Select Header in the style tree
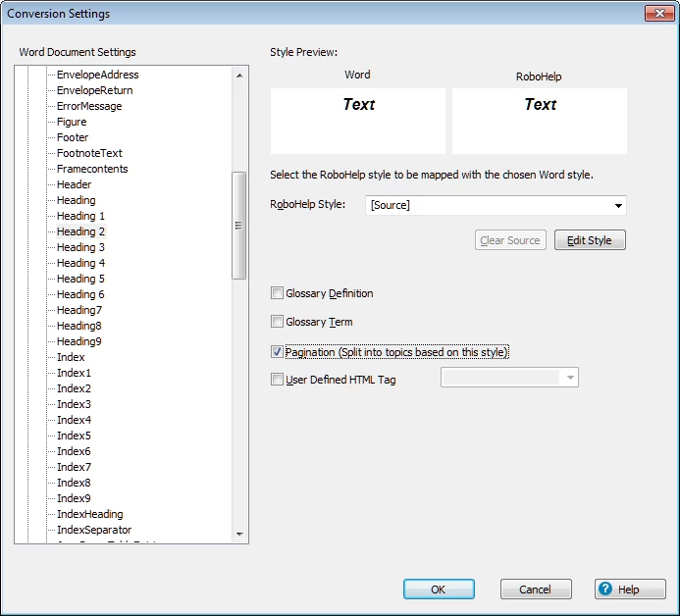 [75, 184]
